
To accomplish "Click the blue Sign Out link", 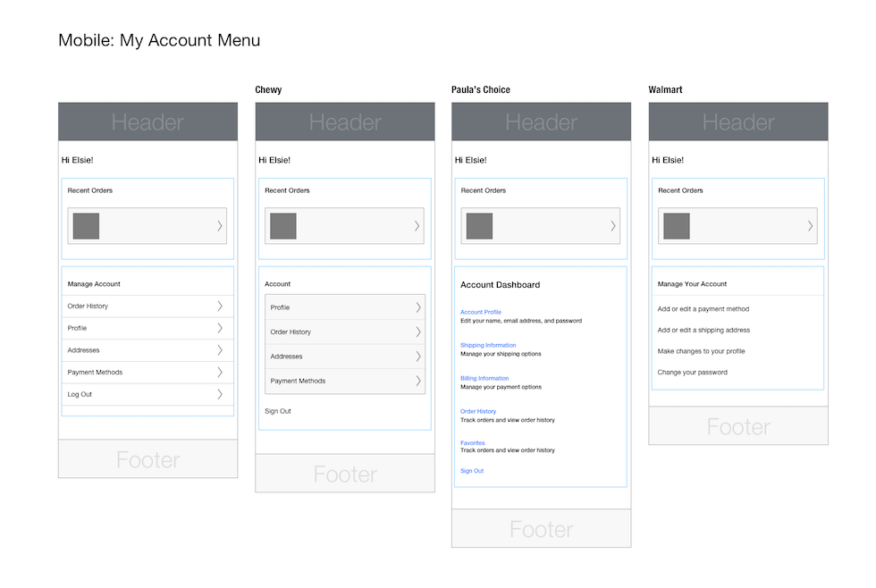I will [x=472, y=471].
